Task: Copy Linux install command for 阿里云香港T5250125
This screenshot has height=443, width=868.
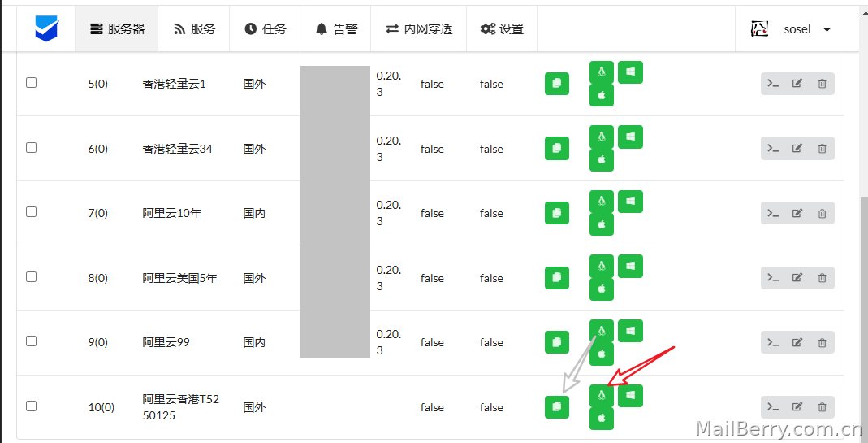Action: point(602,395)
